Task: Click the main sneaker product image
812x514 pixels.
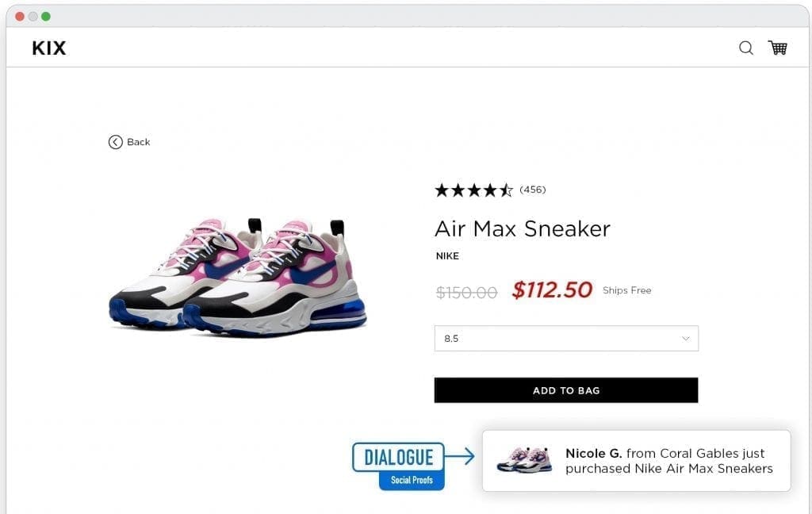Action: tap(238, 275)
